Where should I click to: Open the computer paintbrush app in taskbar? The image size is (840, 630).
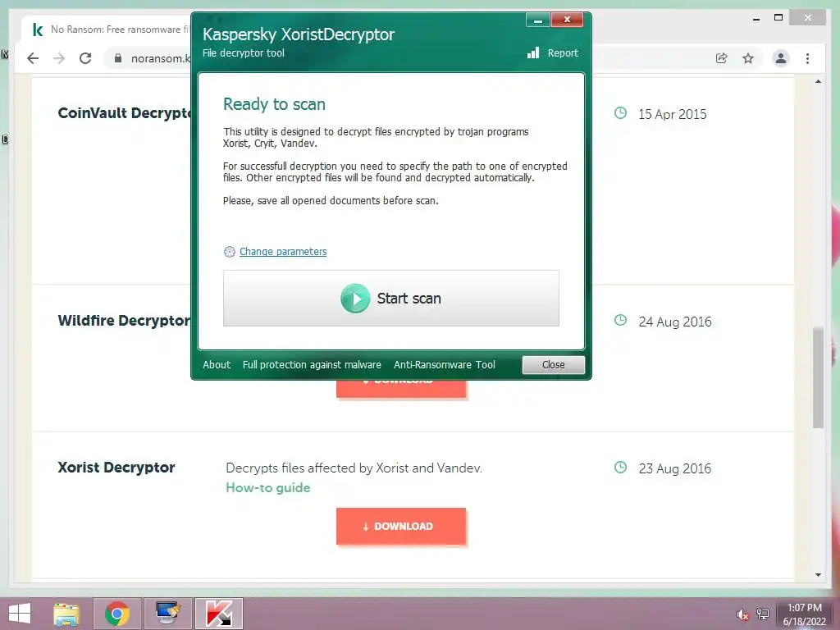pos(168,614)
